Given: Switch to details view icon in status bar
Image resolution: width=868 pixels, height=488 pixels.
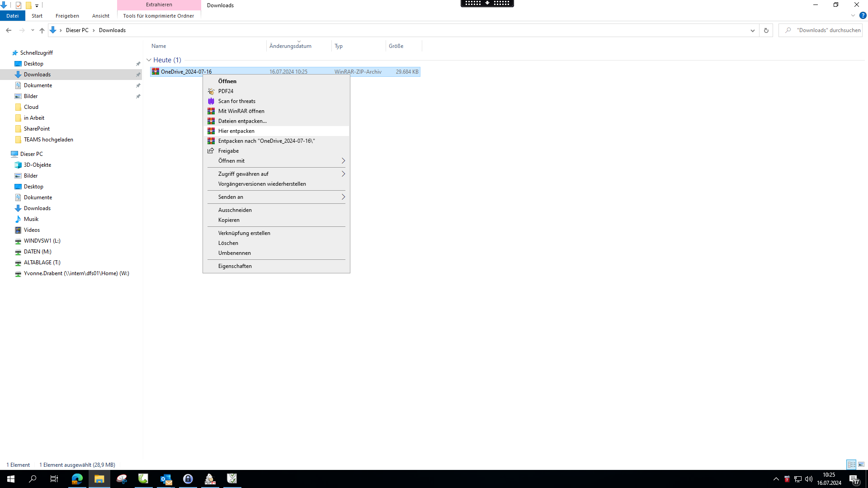Looking at the screenshot, I should coord(851,465).
